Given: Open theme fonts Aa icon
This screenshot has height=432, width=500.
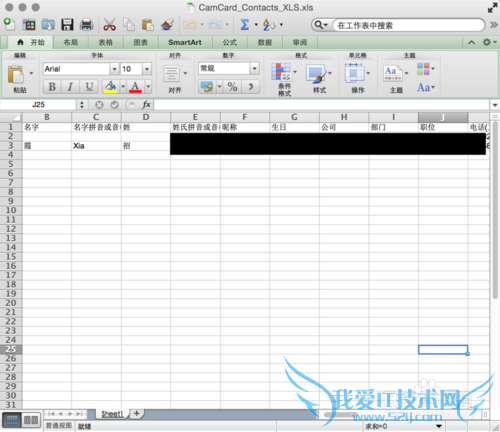Looking at the screenshot, I should coord(424,88).
